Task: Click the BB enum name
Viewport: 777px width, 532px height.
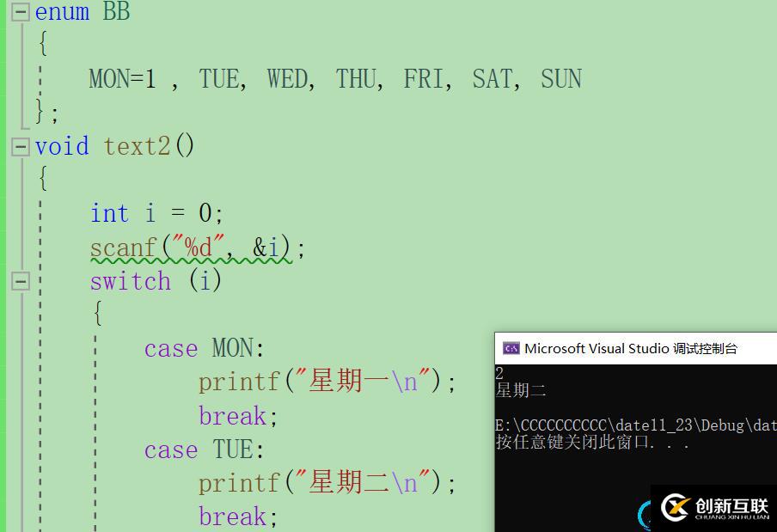Action: [x=116, y=12]
